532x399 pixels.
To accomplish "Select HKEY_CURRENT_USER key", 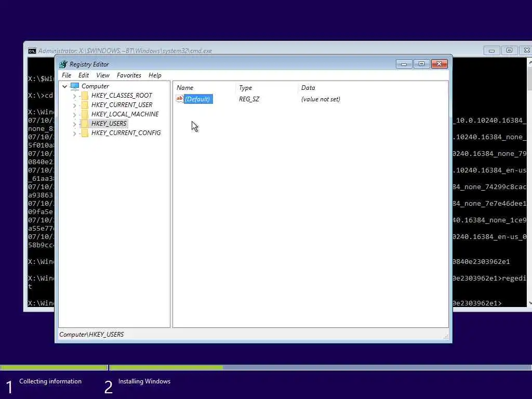I will pyautogui.click(x=122, y=105).
